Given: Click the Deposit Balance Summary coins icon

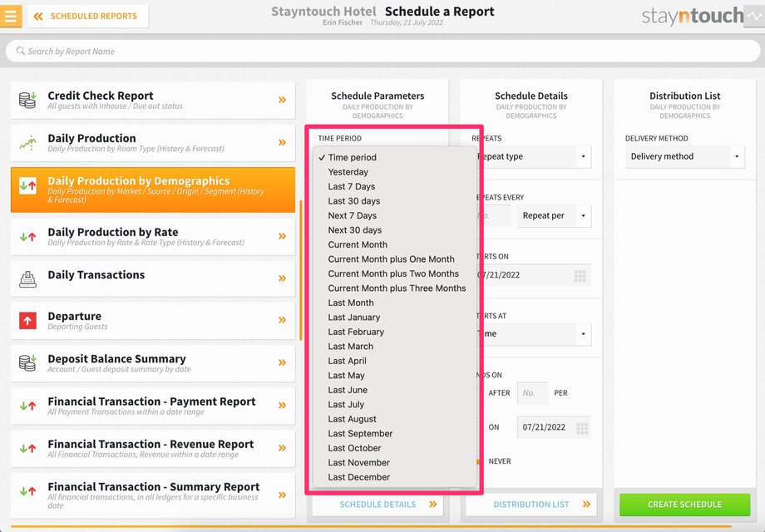Looking at the screenshot, I should [x=27, y=363].
